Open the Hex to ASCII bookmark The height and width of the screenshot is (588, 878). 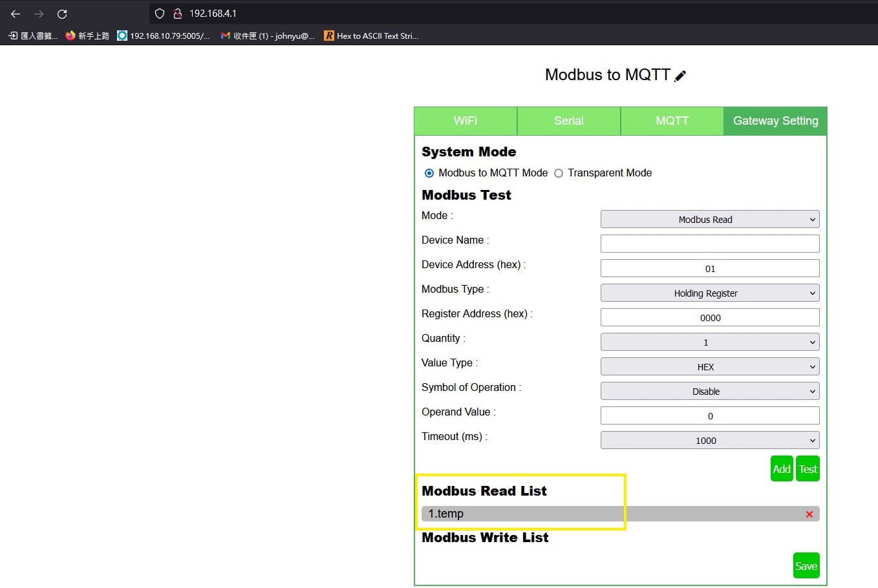(x=371, y=36)
